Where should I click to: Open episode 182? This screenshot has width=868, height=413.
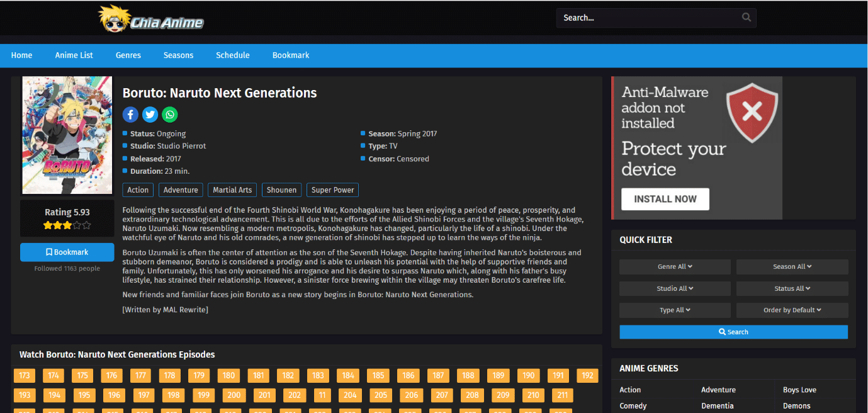coord(288,375)
